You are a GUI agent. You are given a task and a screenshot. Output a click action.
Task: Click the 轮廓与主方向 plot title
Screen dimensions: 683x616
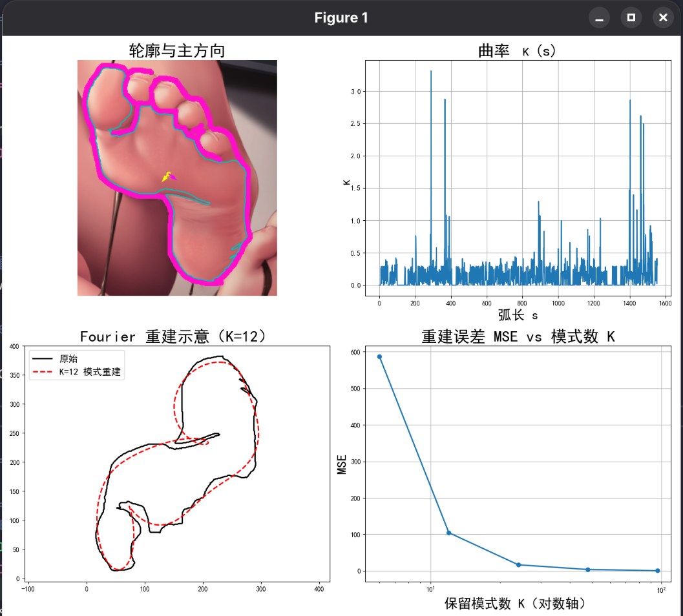[x=177, y=50]
